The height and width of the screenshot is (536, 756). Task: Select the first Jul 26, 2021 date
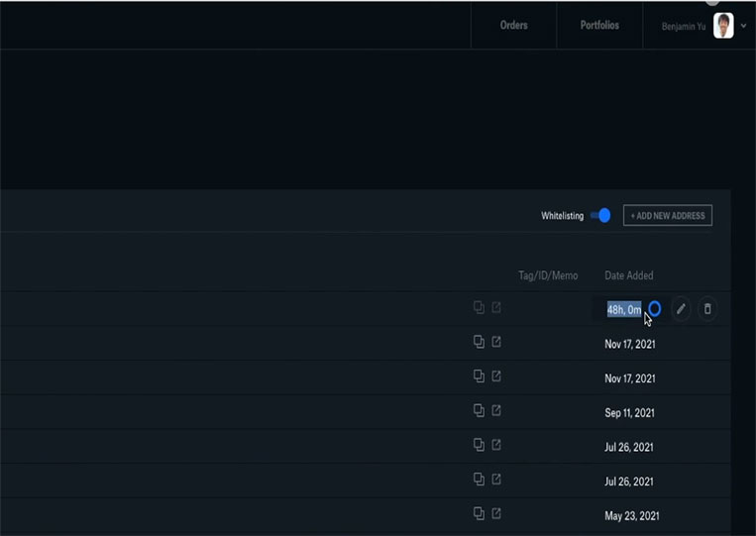coord(629,447)
